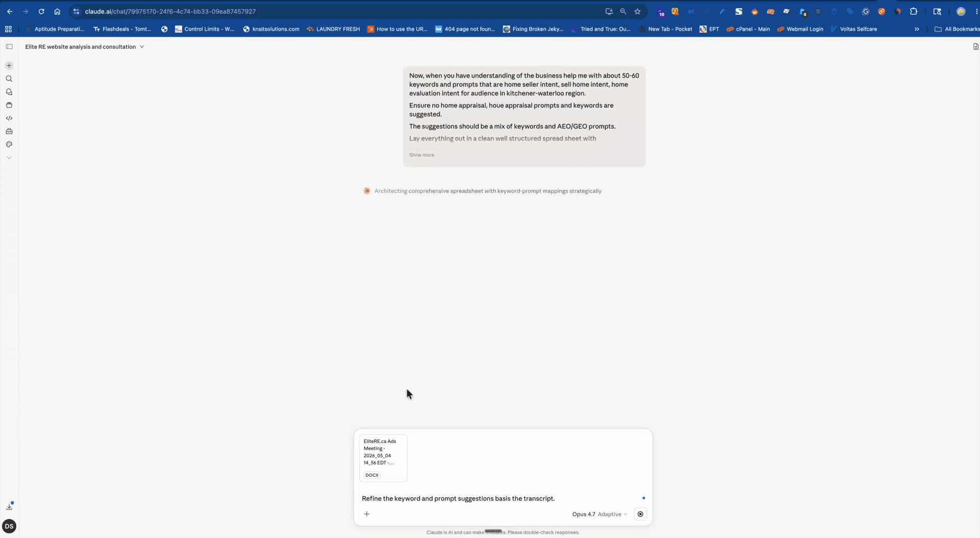This screenshot has width=980, height=538.
Task: Open All Bookmarks folder
Action: [957, 29]
